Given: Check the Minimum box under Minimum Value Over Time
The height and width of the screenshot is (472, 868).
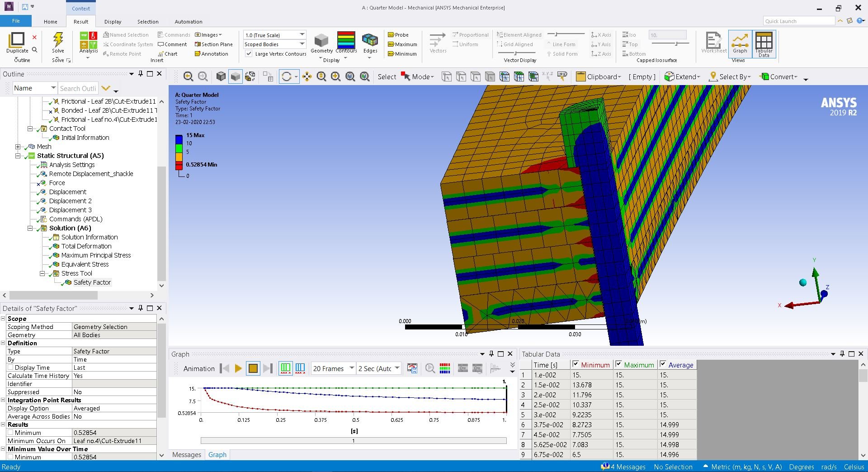Looking at the screenshot, I should (x=10, y=457).
